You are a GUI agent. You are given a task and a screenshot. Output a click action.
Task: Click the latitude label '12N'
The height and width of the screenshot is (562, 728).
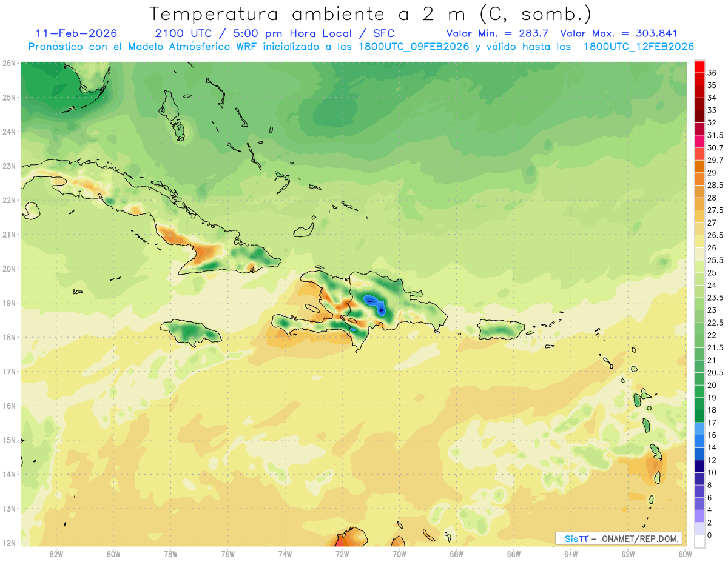click(9, 543)
